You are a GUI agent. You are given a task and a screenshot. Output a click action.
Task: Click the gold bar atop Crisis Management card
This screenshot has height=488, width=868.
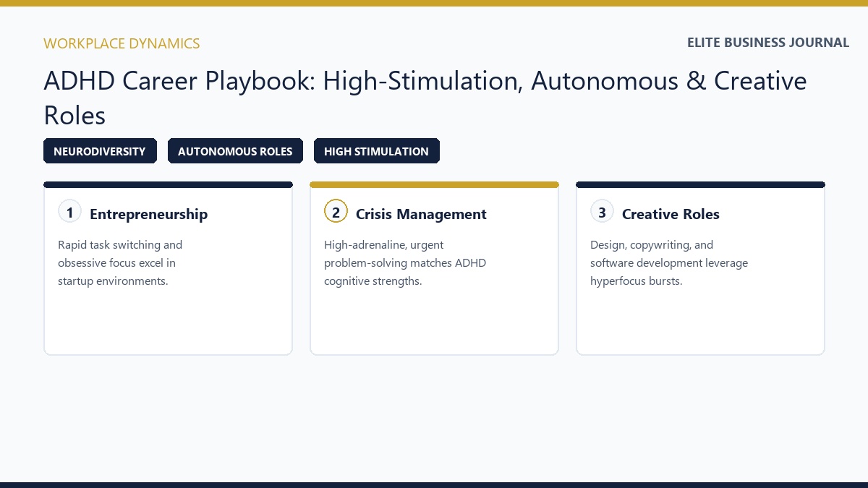tap(434, 184)
